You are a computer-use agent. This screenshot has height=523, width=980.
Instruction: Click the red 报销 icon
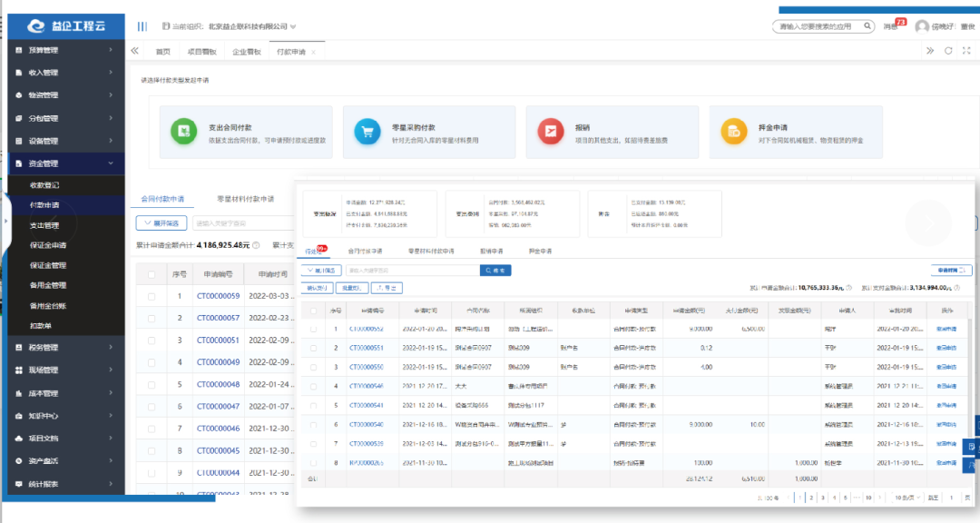click(x=551, y=132)
